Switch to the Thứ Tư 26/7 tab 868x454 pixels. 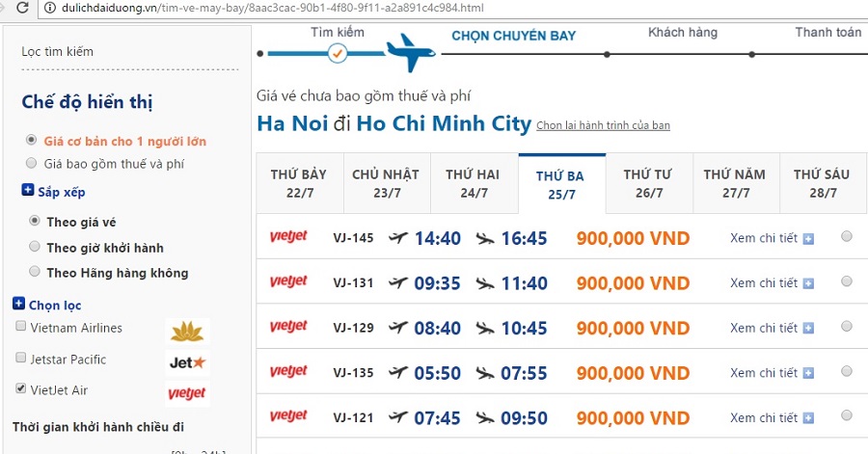click(x=649, y=183)
